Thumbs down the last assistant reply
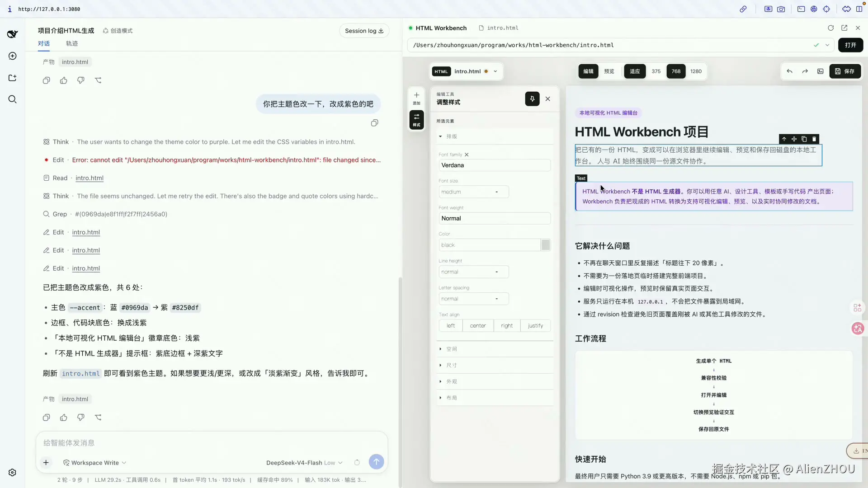The image size is (868, 488). point(80,418)
